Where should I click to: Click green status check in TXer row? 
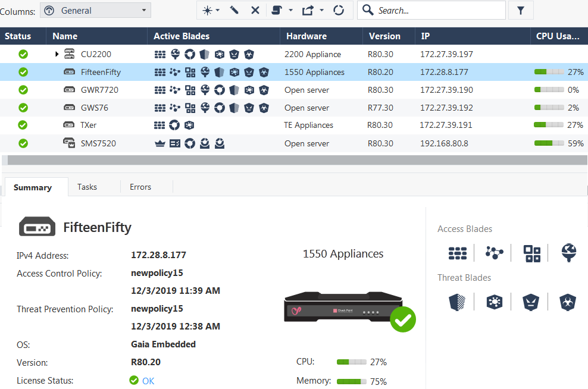[x=23, y=125]
